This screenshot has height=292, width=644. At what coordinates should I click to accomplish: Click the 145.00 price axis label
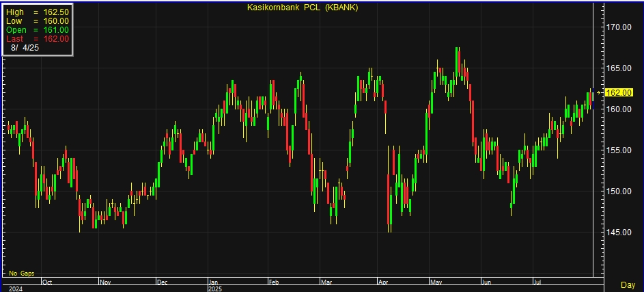(619, 233)
